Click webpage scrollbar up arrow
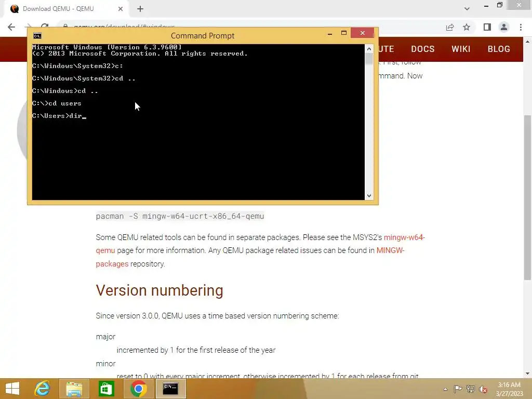532x399 pixels. [527, 42]
